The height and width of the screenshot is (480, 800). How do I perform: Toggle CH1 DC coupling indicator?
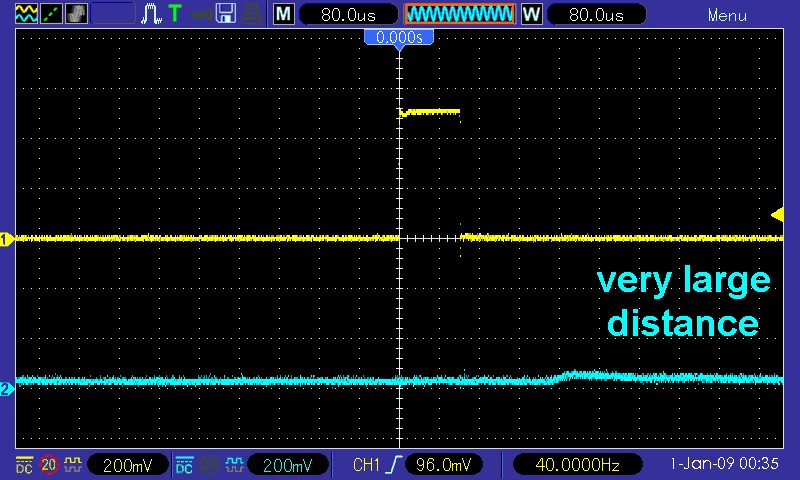click(23, 465)
